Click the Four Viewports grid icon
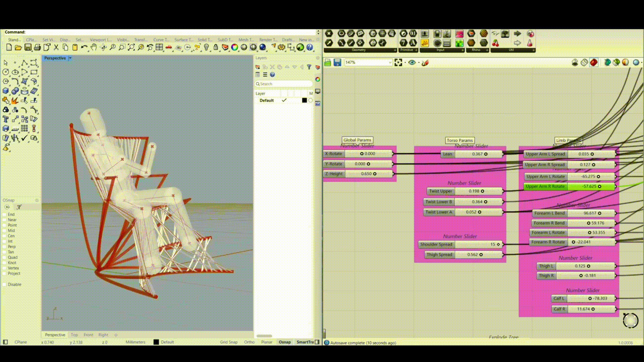The width and height of the screenshot is (644, 362). [159, 47]
